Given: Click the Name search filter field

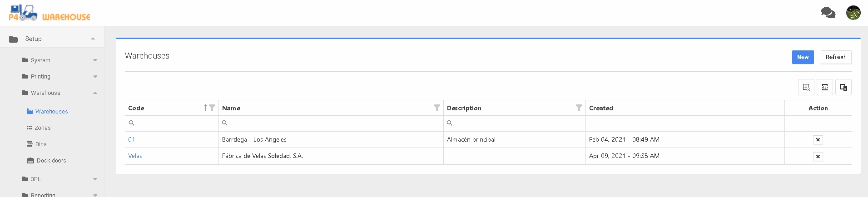Looking at the screenshot, I should tap(332, 123).
